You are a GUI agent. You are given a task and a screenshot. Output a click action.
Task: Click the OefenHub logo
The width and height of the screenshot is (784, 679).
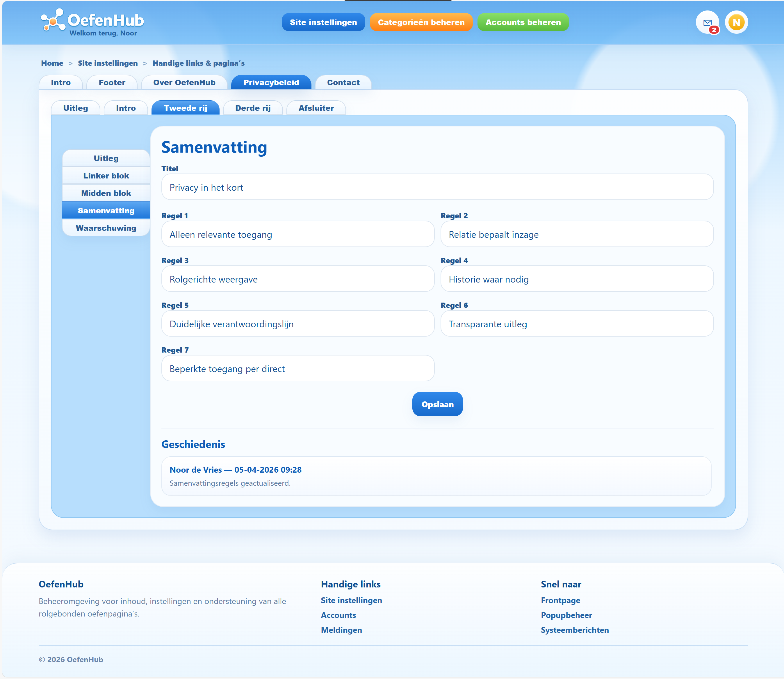pos(92,20)
